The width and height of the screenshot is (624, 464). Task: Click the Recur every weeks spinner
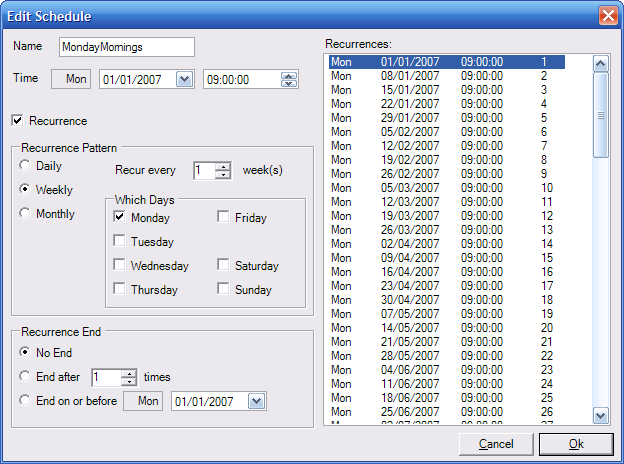223,171
